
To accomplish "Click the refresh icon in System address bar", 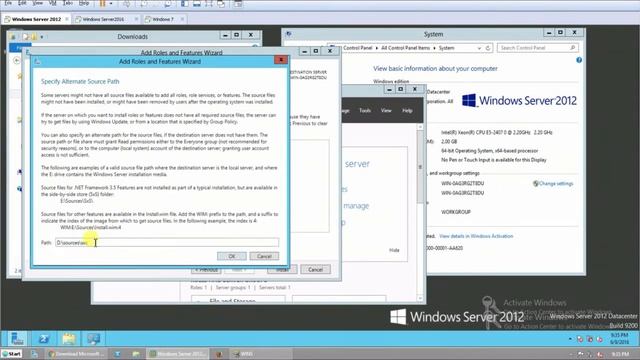I will coord(488,48).
